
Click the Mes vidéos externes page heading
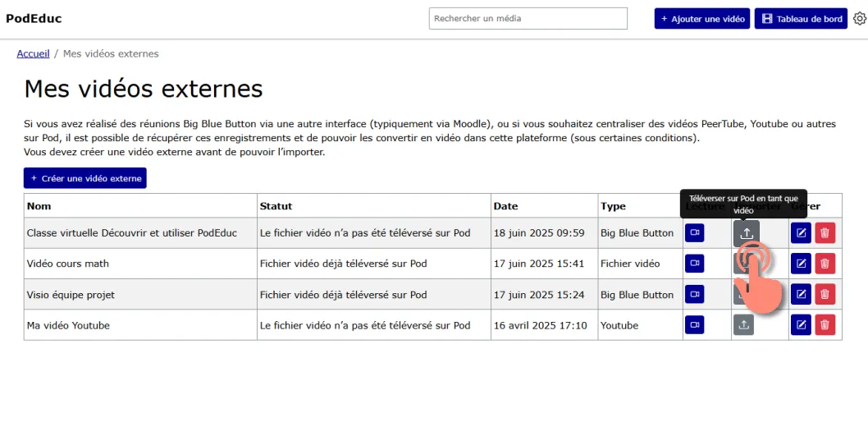coord(144,89)
